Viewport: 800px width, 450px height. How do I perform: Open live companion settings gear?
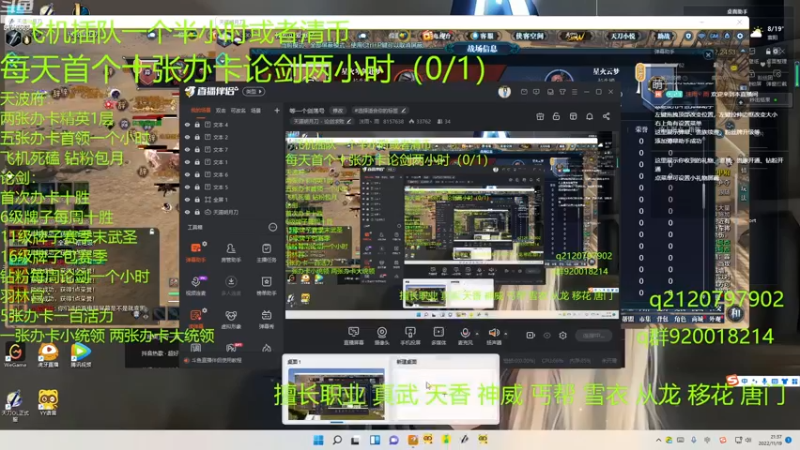[563, 335]
